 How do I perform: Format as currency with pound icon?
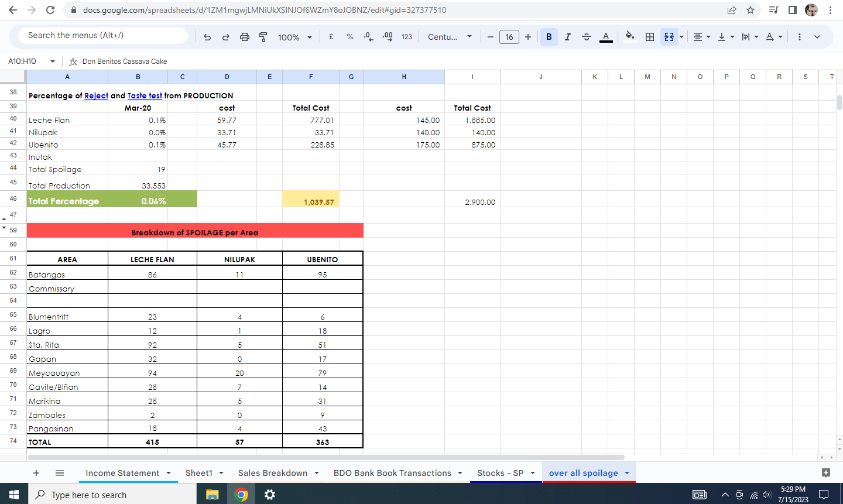[x=331, y=36]
